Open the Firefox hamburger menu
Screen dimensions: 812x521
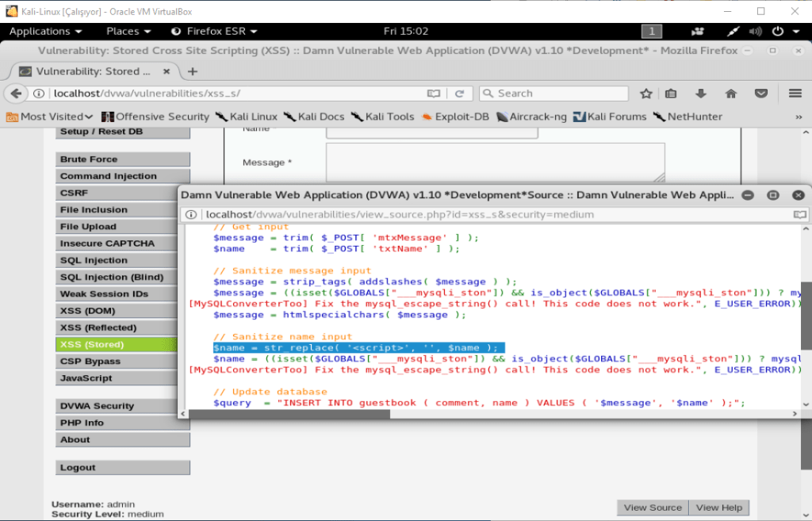795,94
